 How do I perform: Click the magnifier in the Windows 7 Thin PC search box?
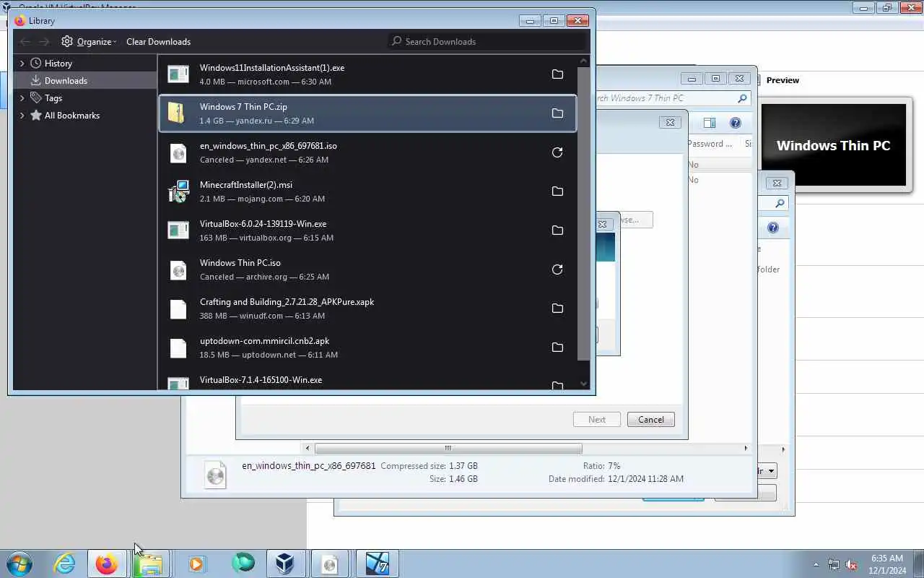742,98
